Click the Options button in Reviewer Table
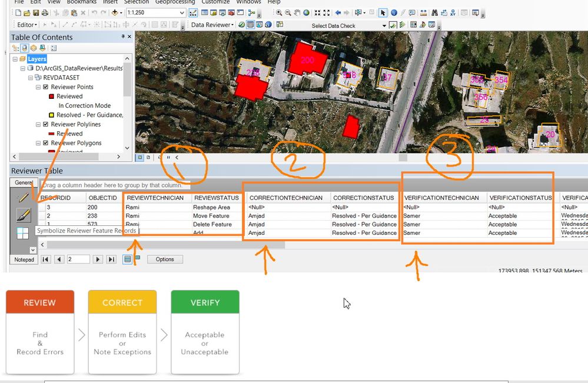 [164, 259]
